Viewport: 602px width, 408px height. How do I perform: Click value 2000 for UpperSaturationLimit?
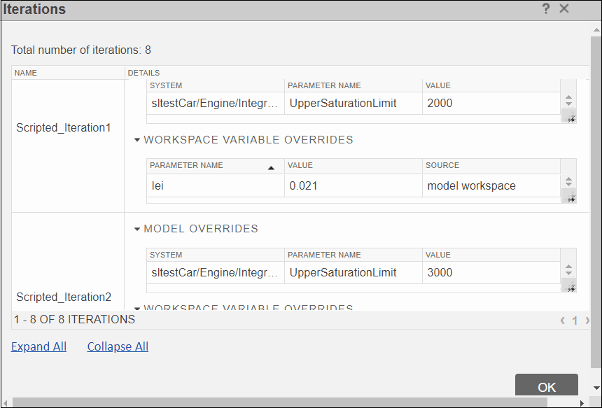click(491, 103)
